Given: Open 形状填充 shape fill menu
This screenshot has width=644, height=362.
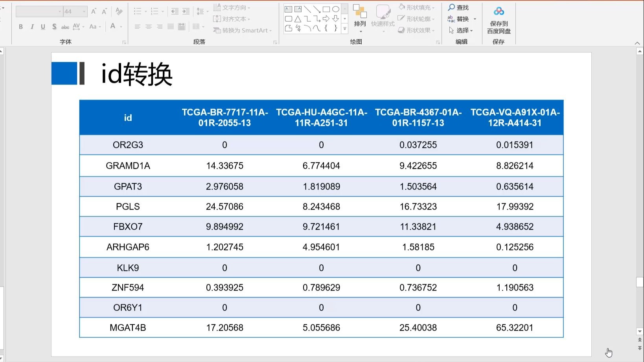Looking at the screenshot, I should tap(417, 7).
